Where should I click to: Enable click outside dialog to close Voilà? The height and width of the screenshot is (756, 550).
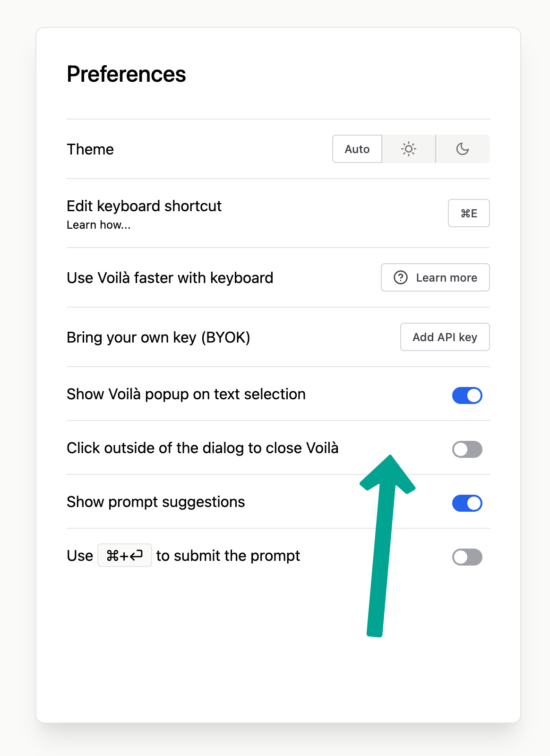(x=467, y=449)
